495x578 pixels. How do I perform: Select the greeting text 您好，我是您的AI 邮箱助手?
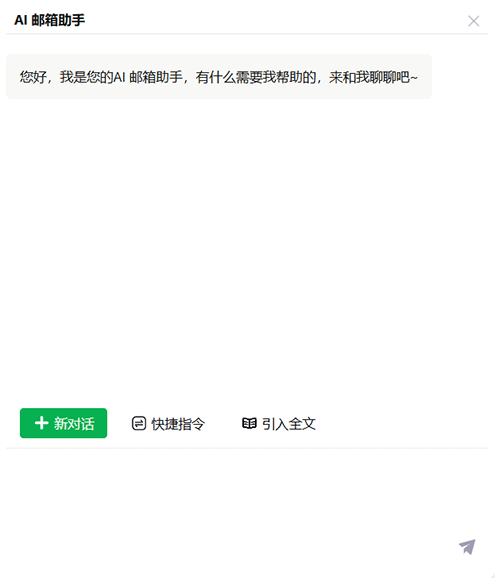(101, 77)
